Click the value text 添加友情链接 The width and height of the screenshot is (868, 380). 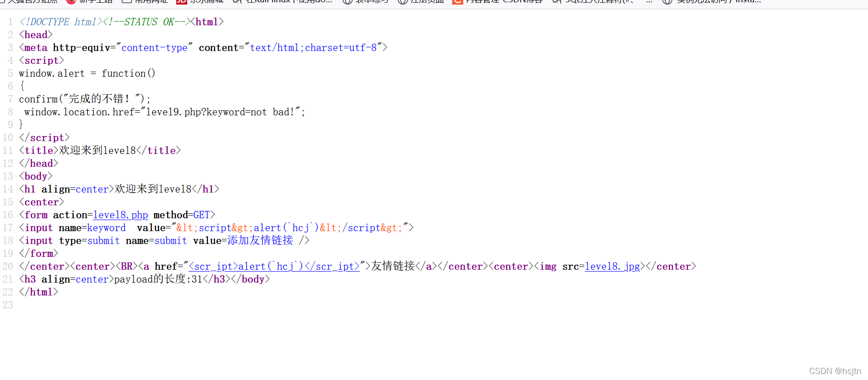pos(260,241)
